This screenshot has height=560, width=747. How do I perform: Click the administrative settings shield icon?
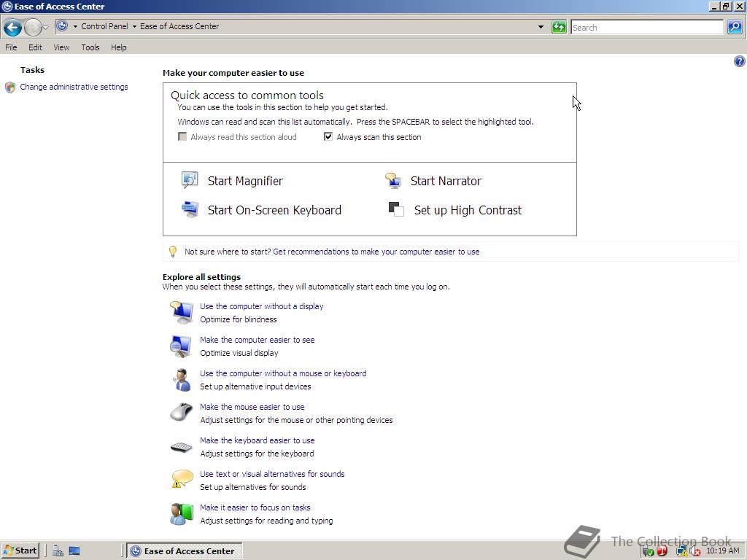[10, 87]
